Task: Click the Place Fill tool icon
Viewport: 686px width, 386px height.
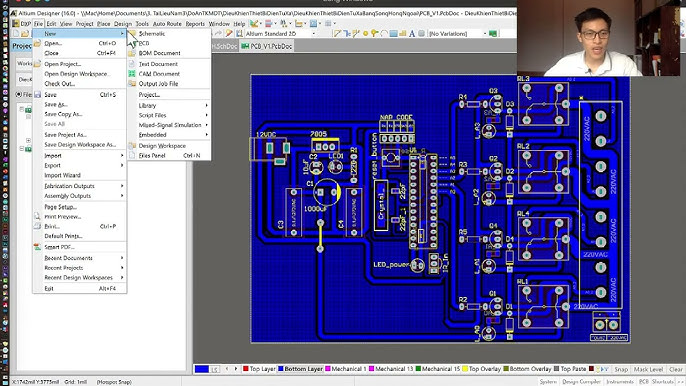Action: pyautogui.click(x=393, y=34)
